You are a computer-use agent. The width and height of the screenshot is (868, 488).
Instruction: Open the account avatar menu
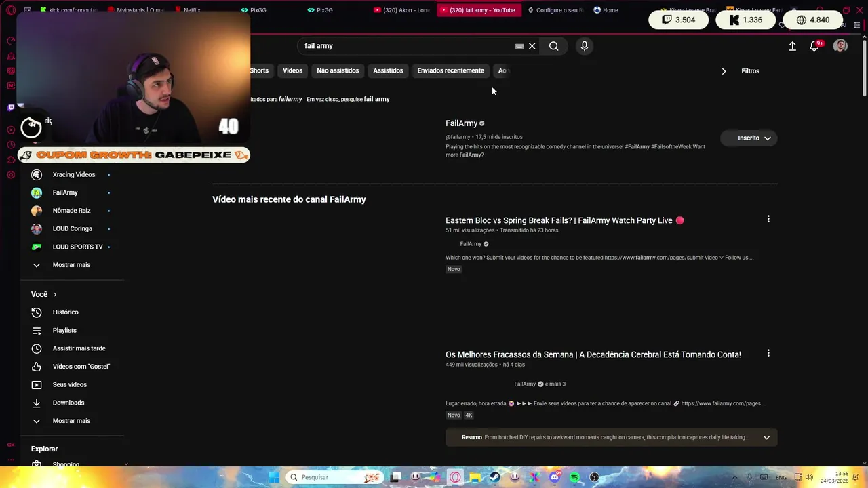pos(840,46)
